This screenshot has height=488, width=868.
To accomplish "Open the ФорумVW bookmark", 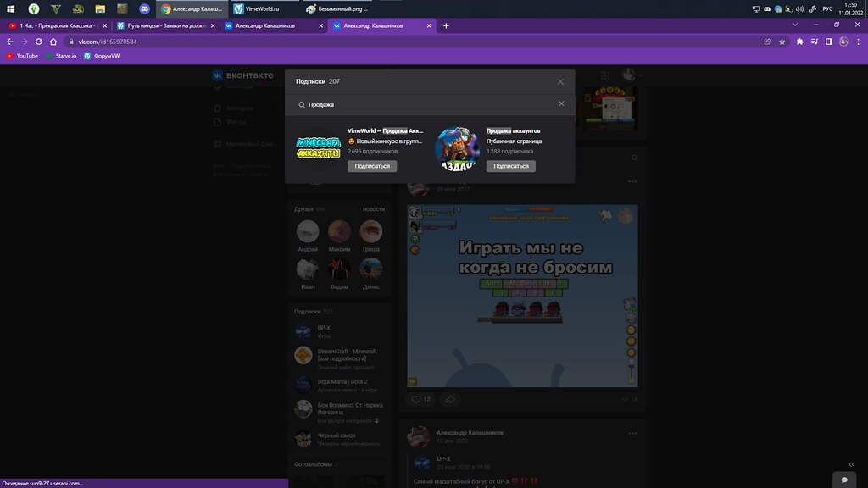I will pyautogui.click(x=101, y=56).
